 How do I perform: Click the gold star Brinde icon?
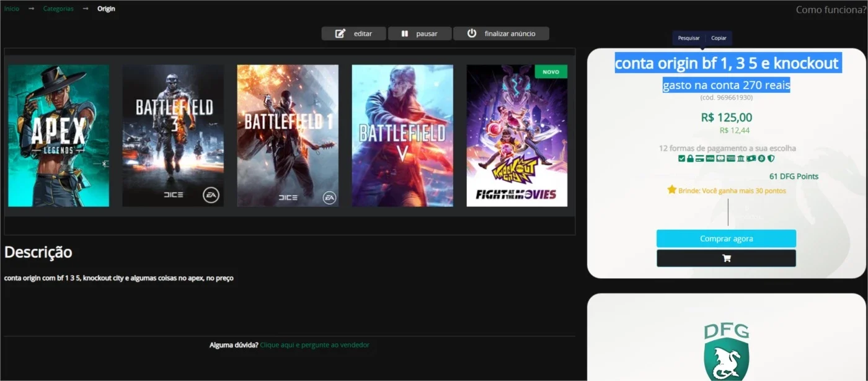coord(672,190)
